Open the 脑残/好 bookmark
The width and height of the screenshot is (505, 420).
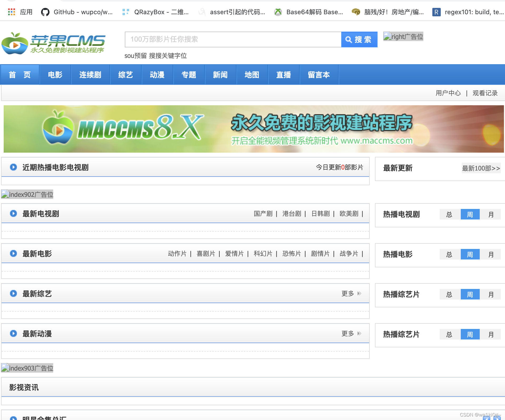click(388, 12)
